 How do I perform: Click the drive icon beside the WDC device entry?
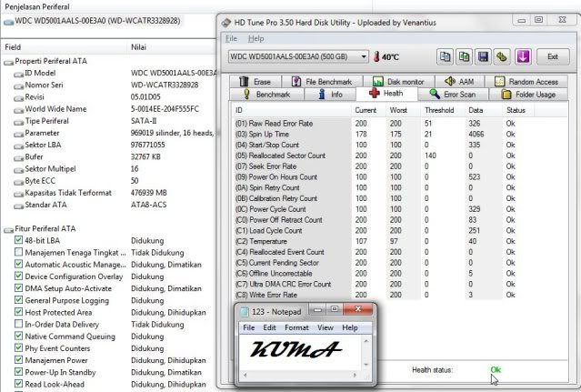pyautogui.click(x=8, y=22)
